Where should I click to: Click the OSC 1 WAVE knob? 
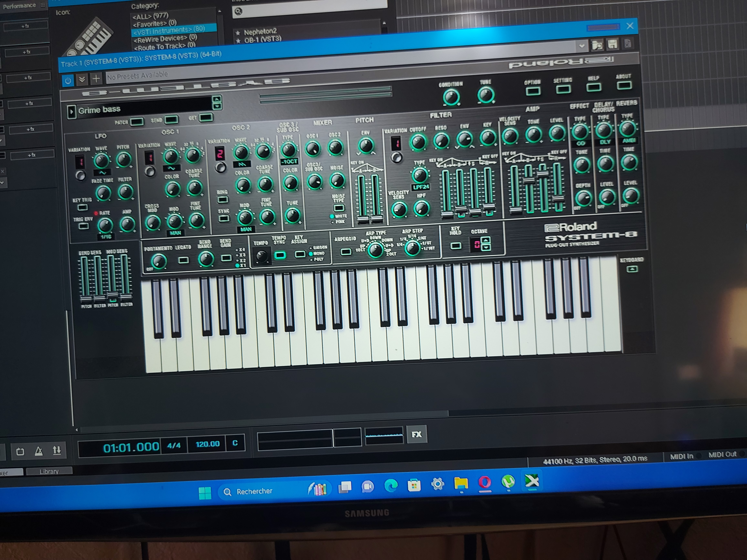(x=171, y=157)
